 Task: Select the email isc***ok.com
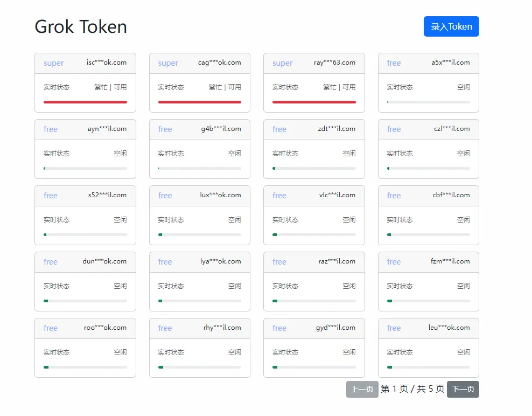tap(107, 63)
